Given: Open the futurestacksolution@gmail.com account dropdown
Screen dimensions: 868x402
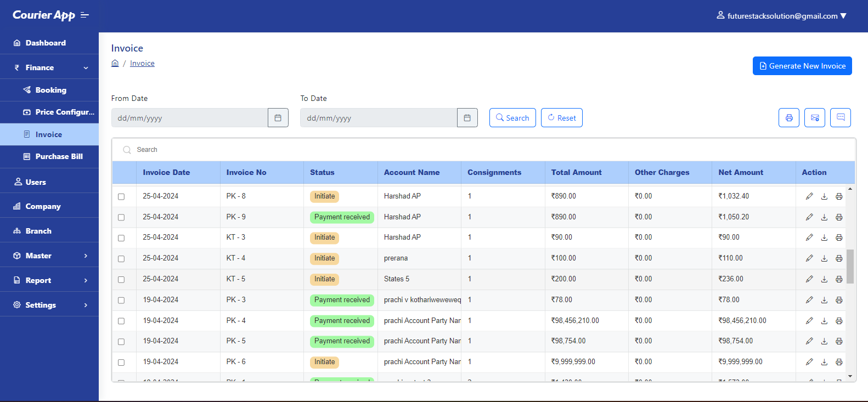Looking at the screenshot, I should pyautogui.click(x=782, y=16).
